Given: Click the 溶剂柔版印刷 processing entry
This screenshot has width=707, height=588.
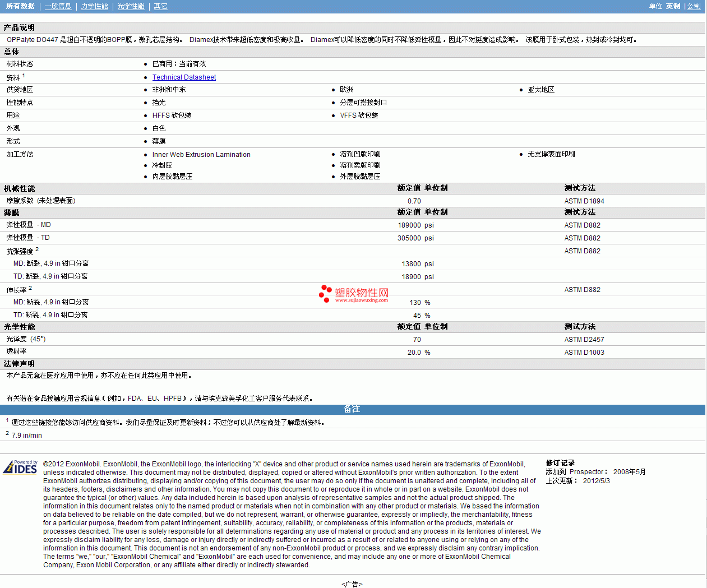Looking at the screenshot, I should pos(360,165).
